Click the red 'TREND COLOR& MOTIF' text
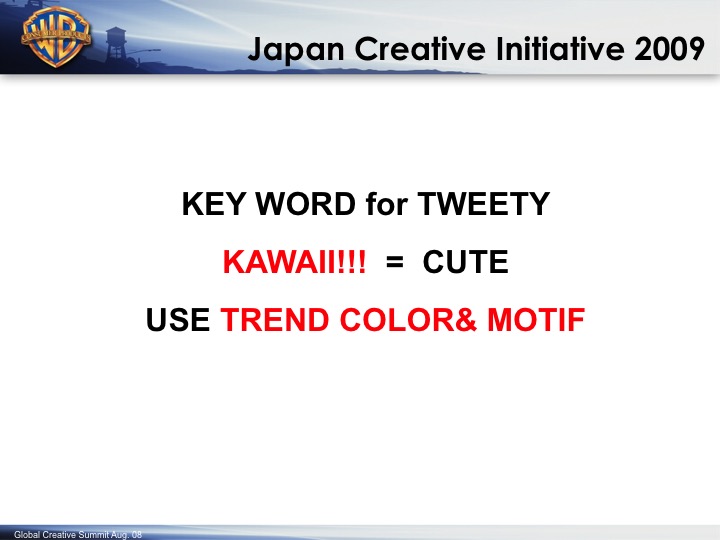The height and width of the screenshot is (540, 720). (x=403, y=320)
